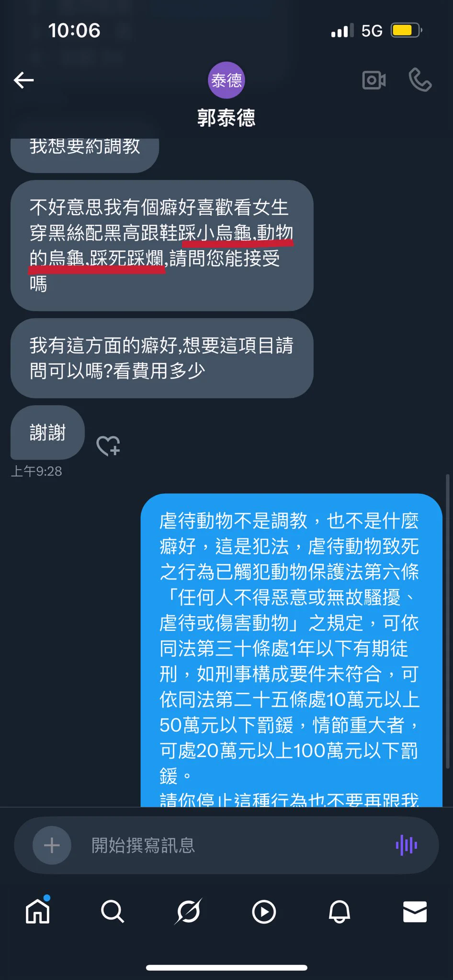This screenshot has width=453, height=980.
Task: Open the plus attachment button
Action: (x=52, y=846)
